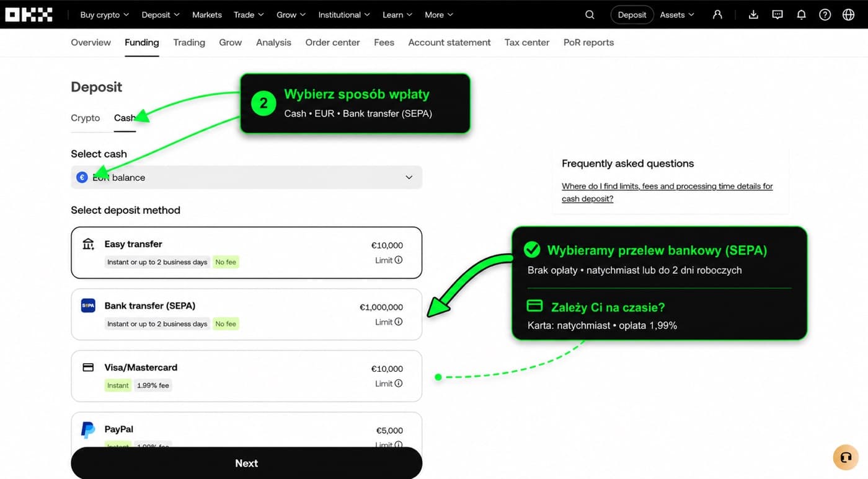Open the chat messages icon
The width and height of the screenshot is (868, 479).
click(x=777, y=15)
